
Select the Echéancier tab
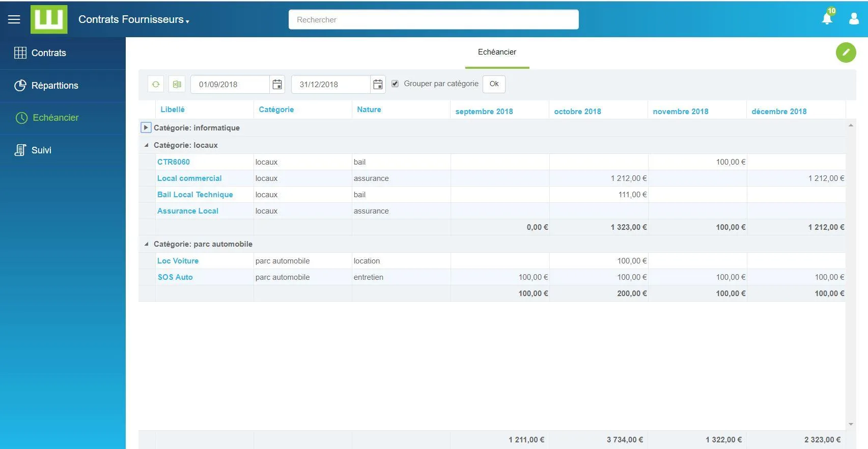pyautogui.click(x=497, y=52)
